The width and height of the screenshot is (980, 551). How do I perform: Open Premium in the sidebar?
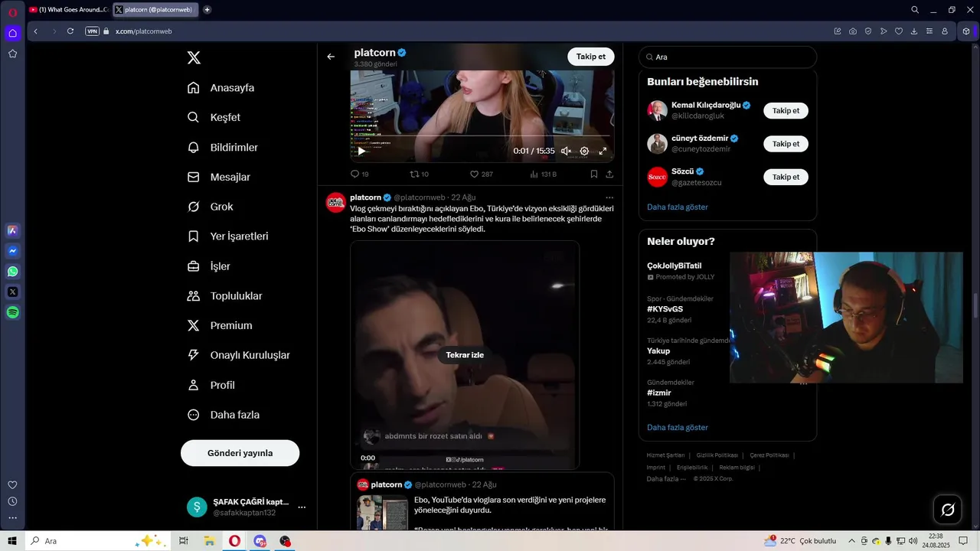point(219,326)
